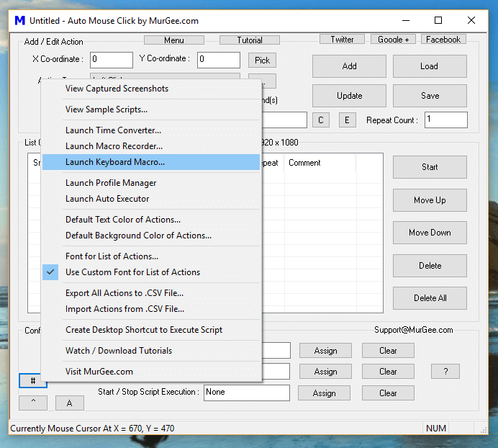Click the Start / Stop Script Execution hotkey field
This screenshot has height=448, width=498.
pos(247,393)
